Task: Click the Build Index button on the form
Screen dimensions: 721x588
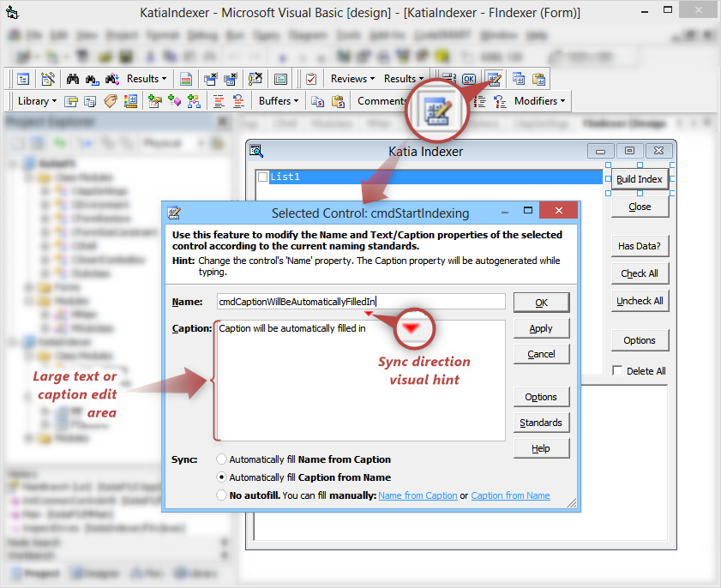Action: (x=640, y=179)
